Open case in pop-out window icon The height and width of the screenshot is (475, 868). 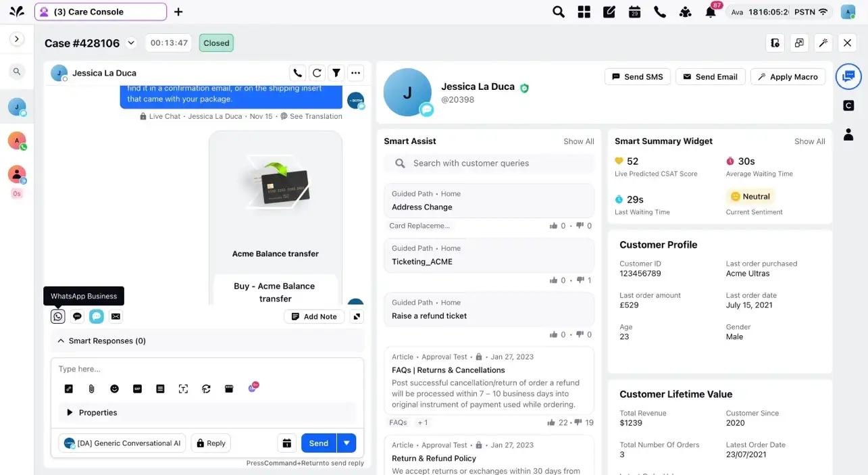[x=799, y=43]
